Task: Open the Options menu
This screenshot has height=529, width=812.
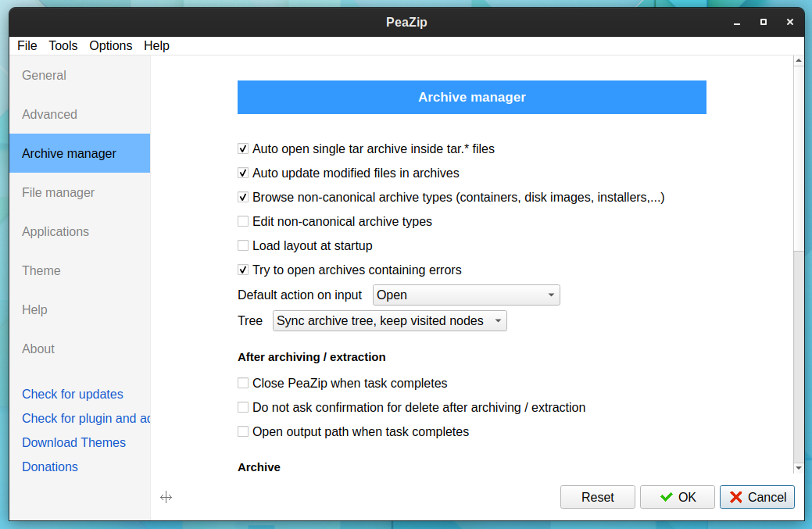Action: 111,45
